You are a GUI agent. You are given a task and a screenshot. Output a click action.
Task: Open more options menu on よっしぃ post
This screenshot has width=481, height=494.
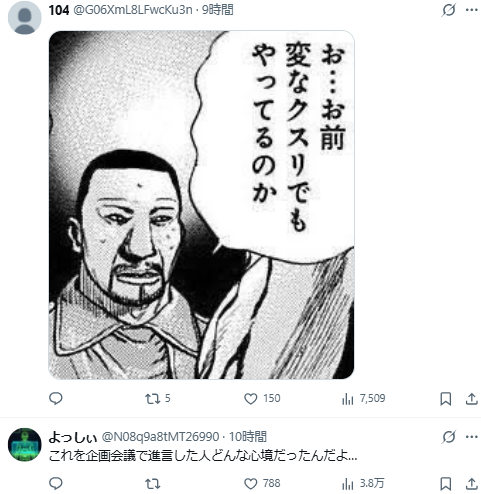point(472,437)
